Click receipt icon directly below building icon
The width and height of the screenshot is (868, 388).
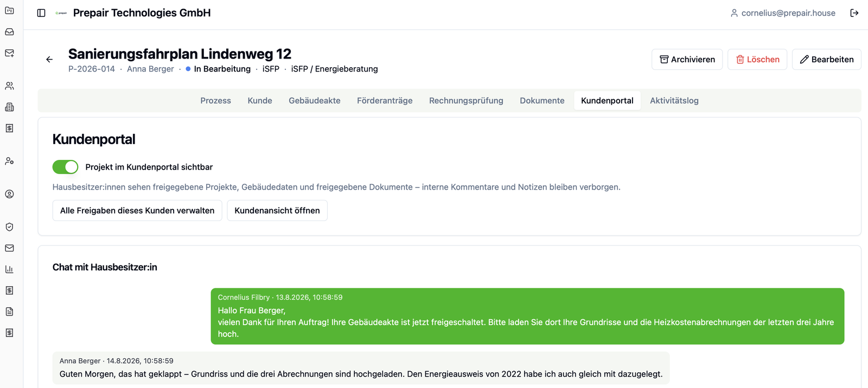coord(9,128)
